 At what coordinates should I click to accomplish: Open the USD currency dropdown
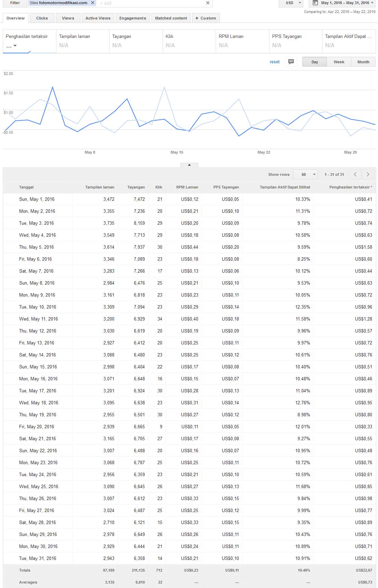tap(294, 3)
